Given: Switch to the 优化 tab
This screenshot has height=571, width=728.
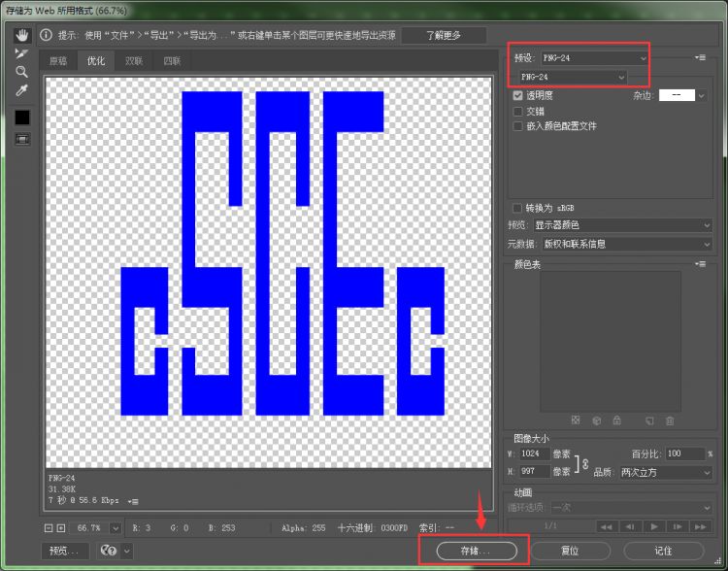Looking at the screenshot, I should click(x=96, y=61).
